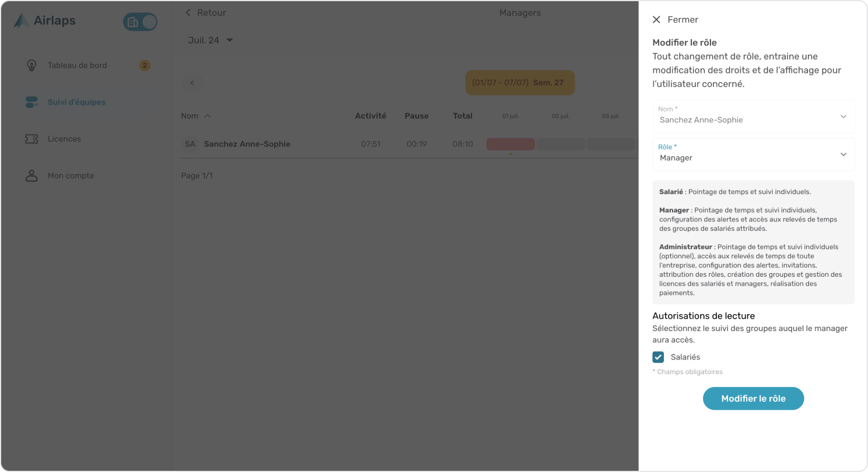Click the SA avatar initials
The image size is (868, 472).
(190, 144)
